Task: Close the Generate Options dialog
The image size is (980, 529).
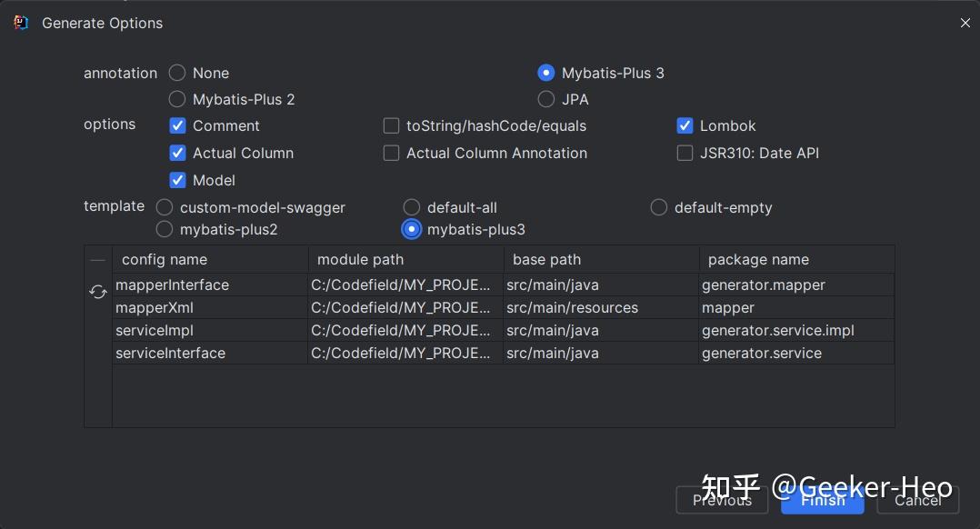Action: tap(965, 23)
